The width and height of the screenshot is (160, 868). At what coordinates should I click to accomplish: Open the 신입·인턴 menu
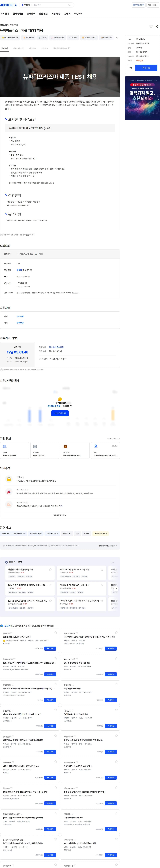(43, 14)
